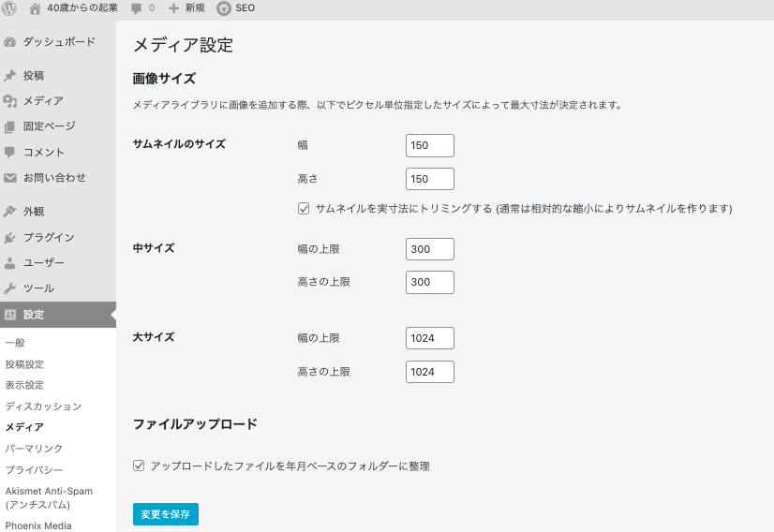This screenshot has width=774, height=532.
Task: Click the SEO icon in admin bar
Action: (224, 8)
